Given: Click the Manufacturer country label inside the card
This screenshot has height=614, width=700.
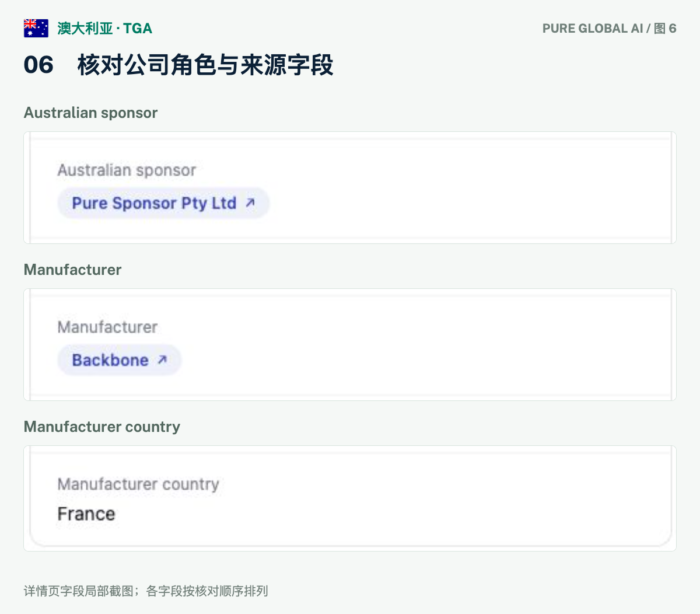Looking at the screenshot, I should pyautogui.click(x=138, y=484).
